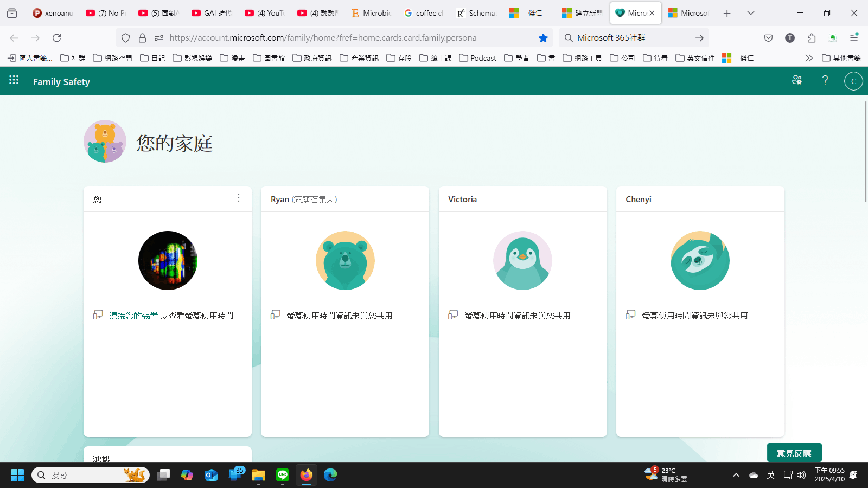The image size is (868, 488).
Task: Follow the 連接您的裝置 link
Action: [x=133, y=316]
